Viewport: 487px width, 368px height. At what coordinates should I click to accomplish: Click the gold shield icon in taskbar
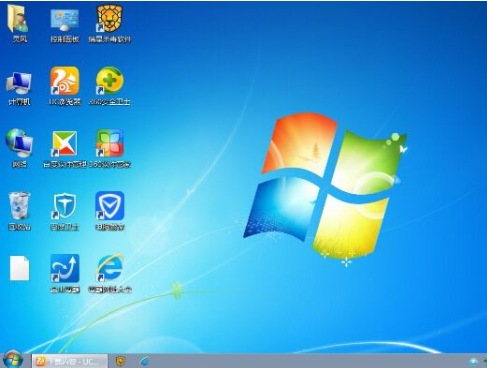pyautogui.click(x=121, y=361)
